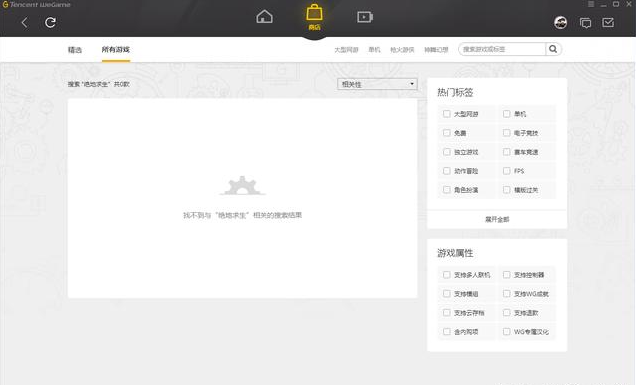The image size is (636, 385).
Task: Check the 横版过关 tag checkbox
Action: pos(507,189)
